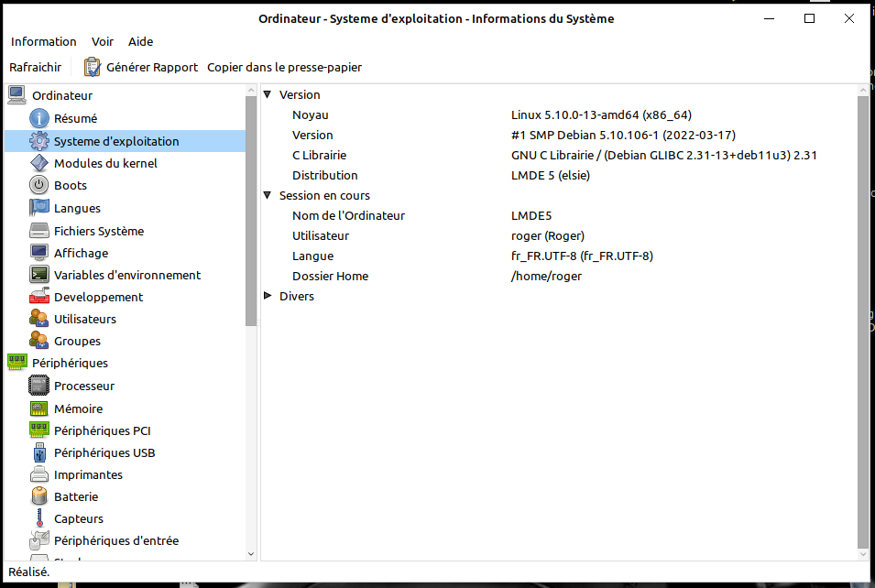
Task: Click the Mémoire RAM icon
Action: pyautogui.click(x=39, y=408)
